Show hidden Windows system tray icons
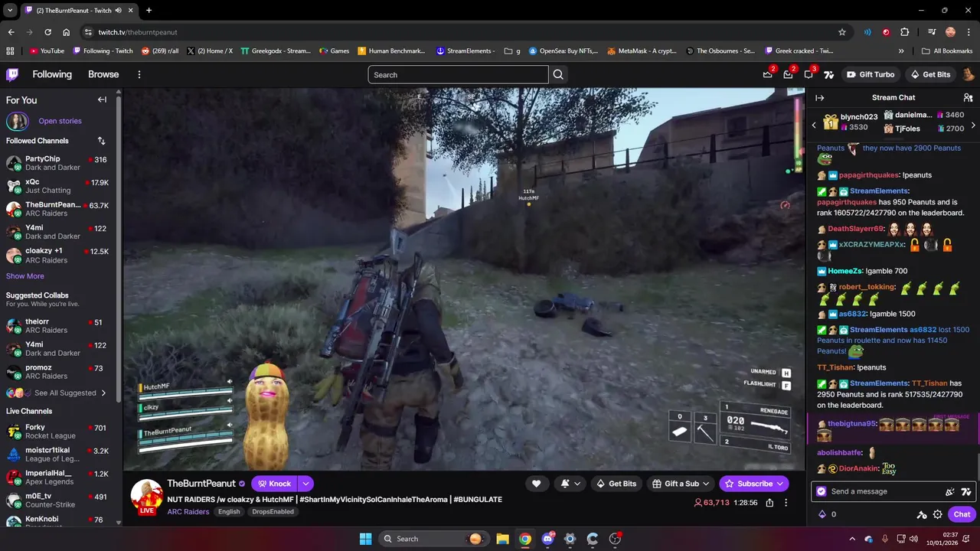This screenshot has height=551, width=980. click(x=851, y=539)
